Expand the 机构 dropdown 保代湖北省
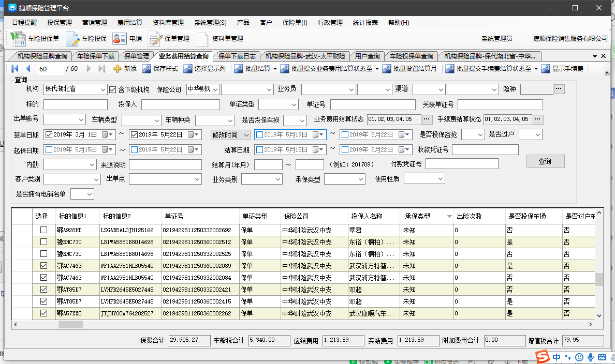Image resolution: width=615 pixels, height=364 pixels. tap(102, 89)
